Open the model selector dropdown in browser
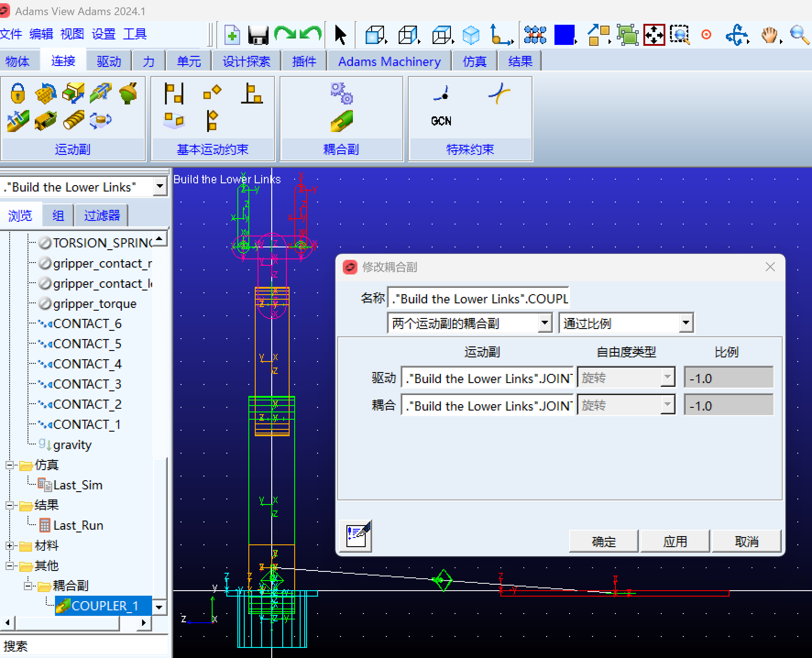Image resolution: width=812 pixels, height=658 pixels. 159,186
